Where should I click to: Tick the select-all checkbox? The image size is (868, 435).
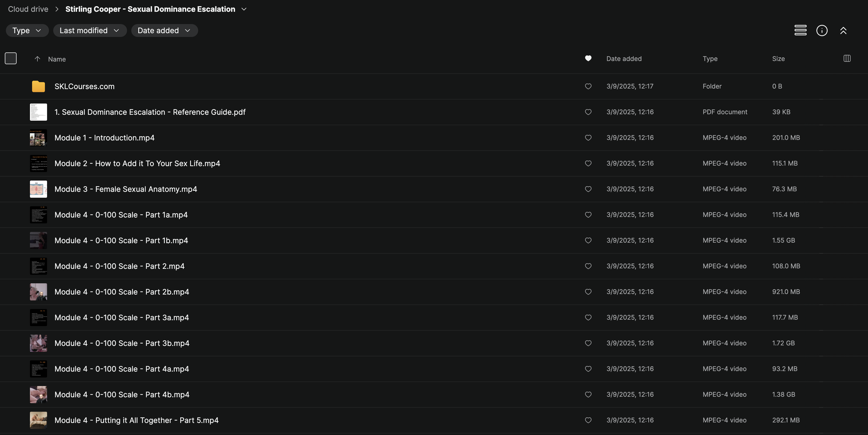11,58
